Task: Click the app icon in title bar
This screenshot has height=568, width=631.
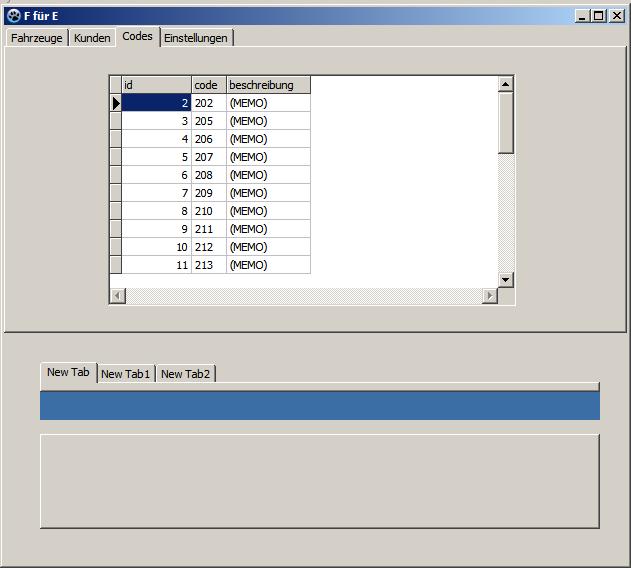Action: tap(14, 16)
